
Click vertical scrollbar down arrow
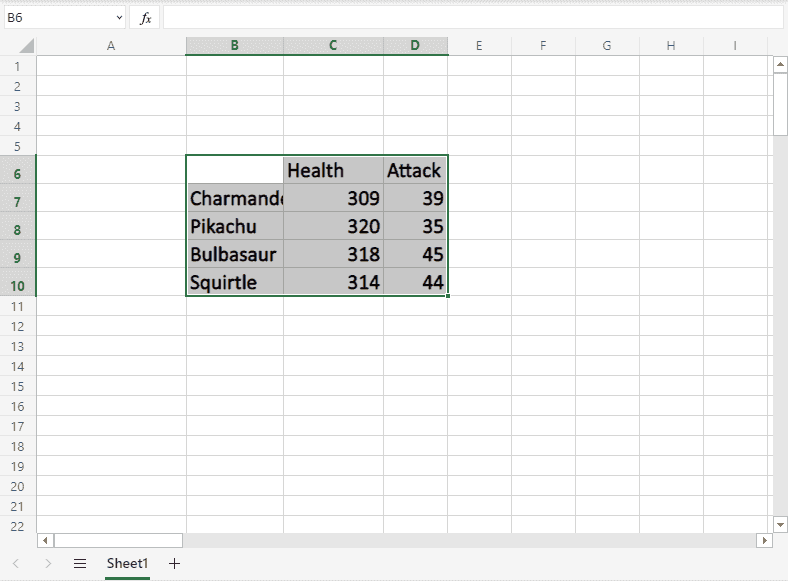(780, 524)
